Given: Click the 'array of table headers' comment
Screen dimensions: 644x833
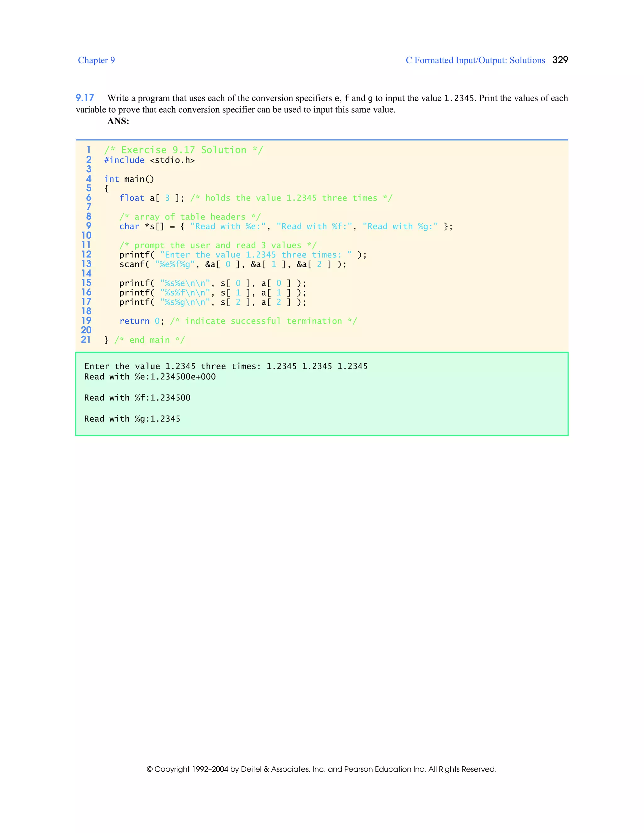Looking at the screenshot, I should pyautogui.click(x=190, y=217).
